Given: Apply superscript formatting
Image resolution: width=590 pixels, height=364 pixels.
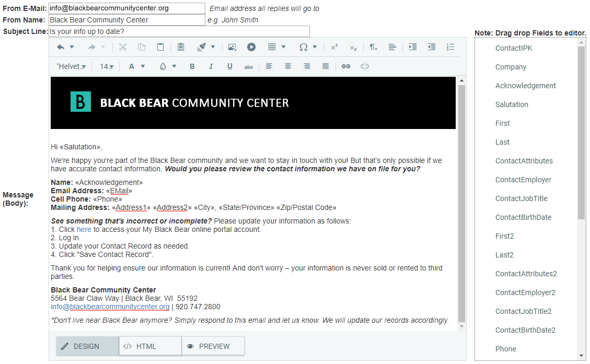Looking at the screenshot, I should coord(334,47).
